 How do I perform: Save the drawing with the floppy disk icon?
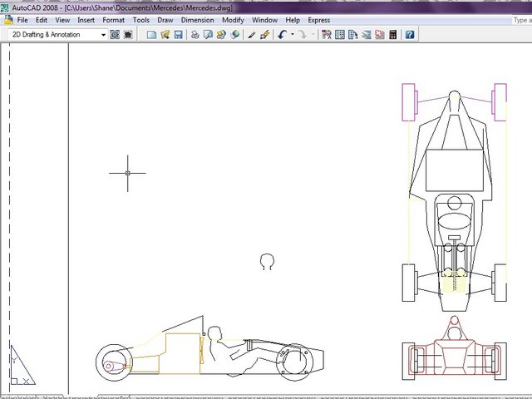(178, 35)
